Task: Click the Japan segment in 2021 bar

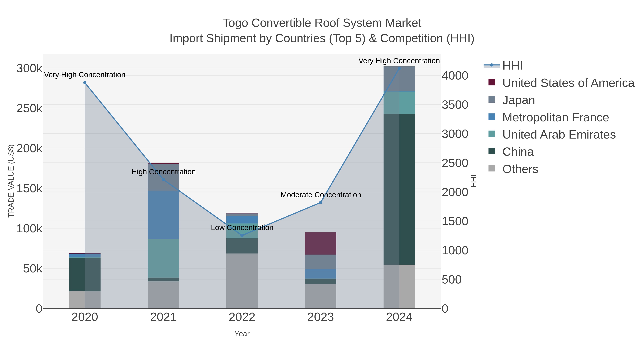Action: 164,177
